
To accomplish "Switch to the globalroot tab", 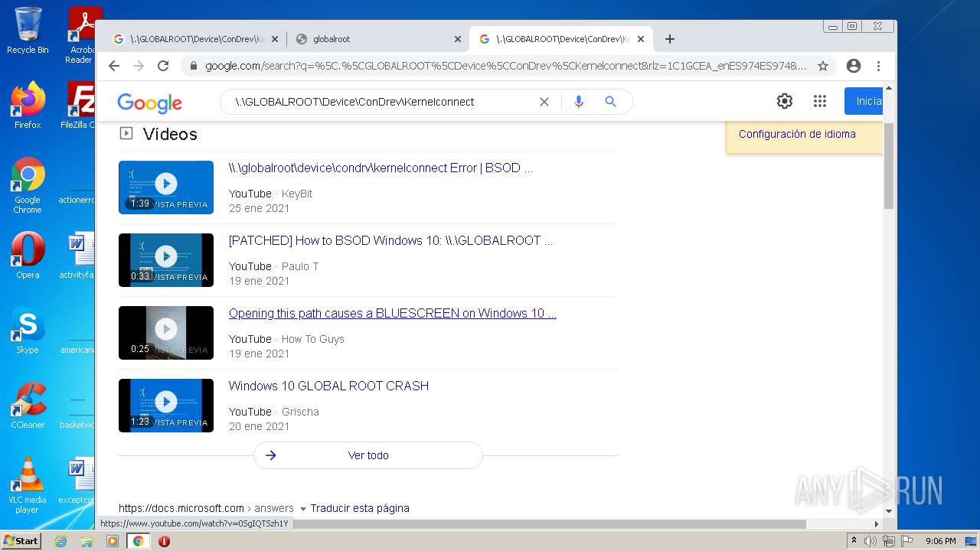I will (378, 39).
